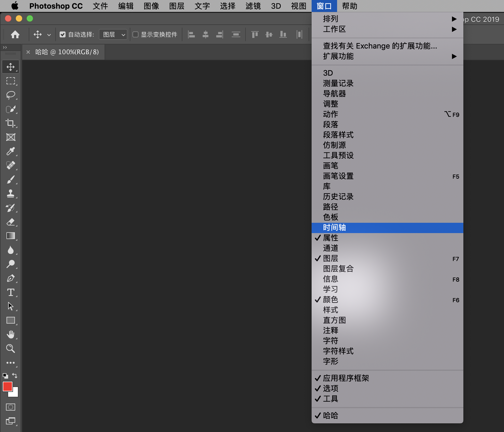Image resolution: width=504 pixels, height=432 pixels.
Task: Select the Frame tool
Action: (11, 137)
